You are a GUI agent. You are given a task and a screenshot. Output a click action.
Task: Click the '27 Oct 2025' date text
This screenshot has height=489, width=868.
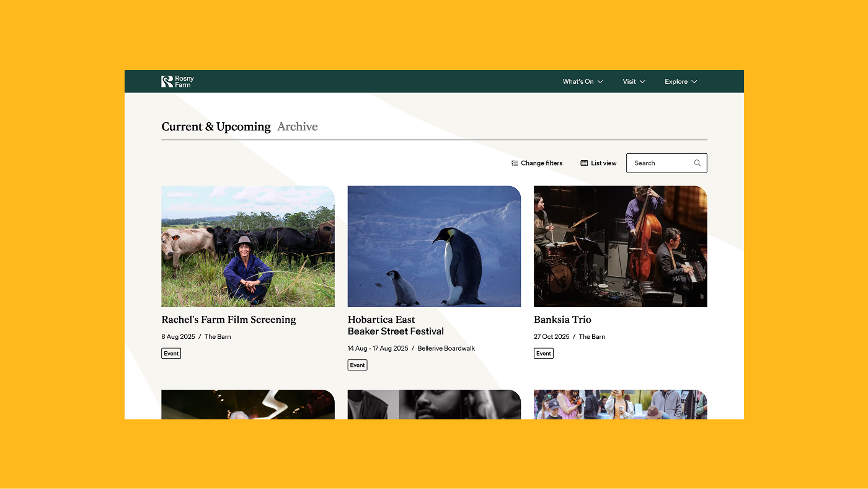pos(551,336)
